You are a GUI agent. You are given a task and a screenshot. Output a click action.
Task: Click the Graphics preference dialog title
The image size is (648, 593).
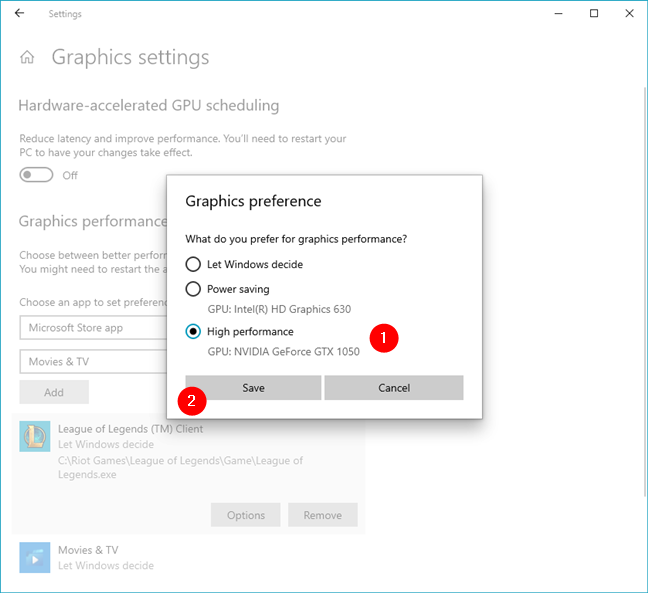(x=253, y=201)
